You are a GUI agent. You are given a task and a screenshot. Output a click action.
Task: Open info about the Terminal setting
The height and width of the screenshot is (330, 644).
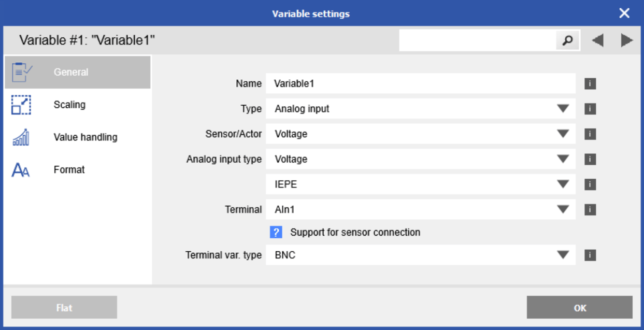[x=590, y=209]
